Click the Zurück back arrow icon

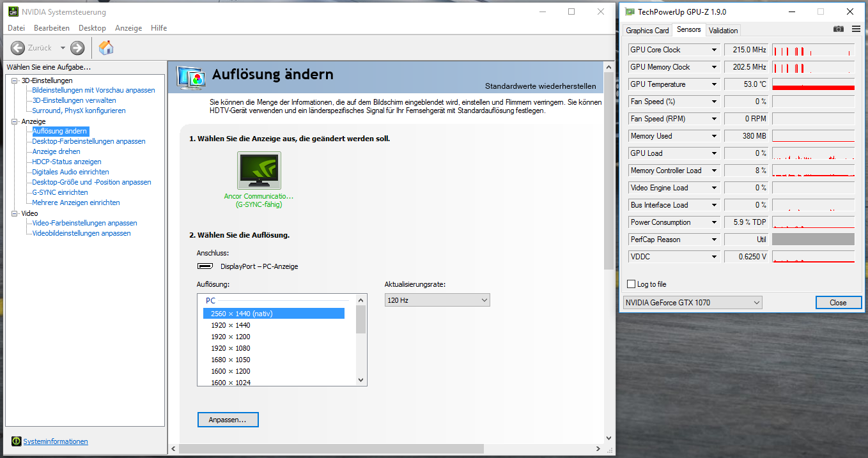(x=18, y=48)
